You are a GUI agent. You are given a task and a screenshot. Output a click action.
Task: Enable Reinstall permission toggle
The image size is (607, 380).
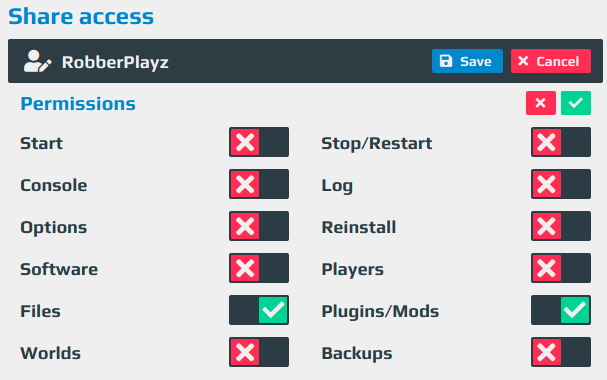click(561, 226)
